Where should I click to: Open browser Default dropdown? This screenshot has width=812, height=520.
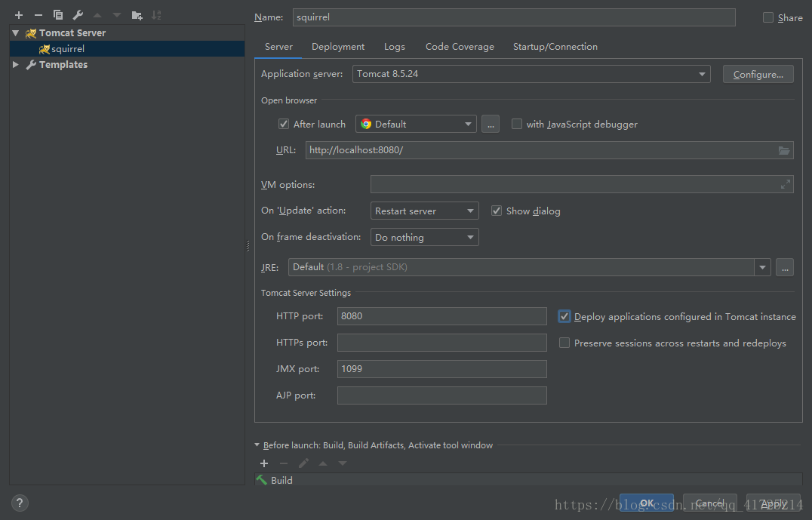[416, 125]
